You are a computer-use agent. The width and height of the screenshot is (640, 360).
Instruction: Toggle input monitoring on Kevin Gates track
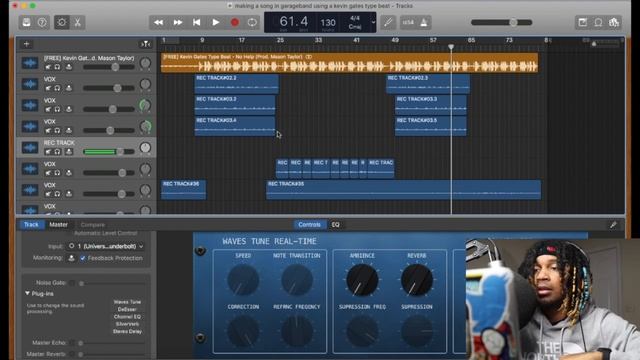[69, 67]
